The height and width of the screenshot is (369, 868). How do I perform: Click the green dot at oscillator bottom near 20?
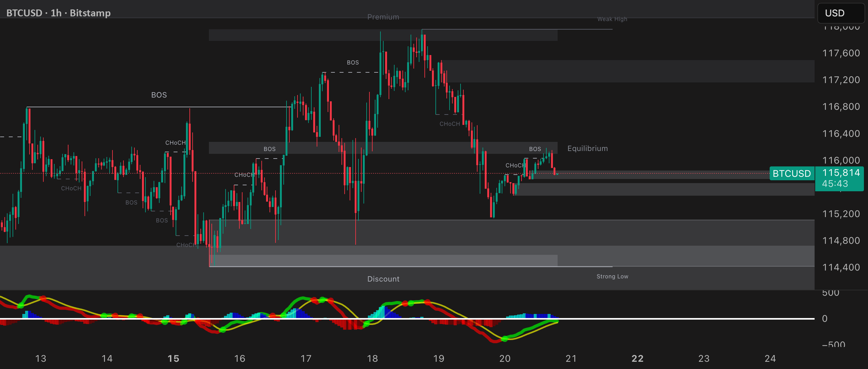point(505,339)
